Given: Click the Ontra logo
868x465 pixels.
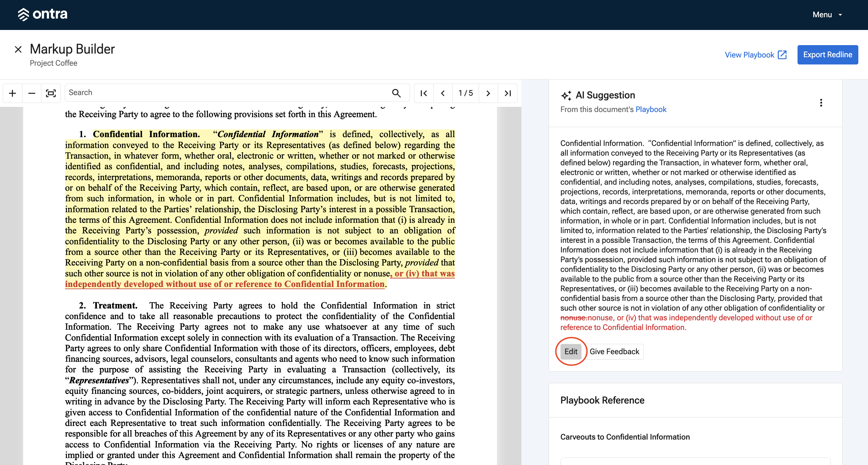Looking at the screenshot, I should (42, 14).
